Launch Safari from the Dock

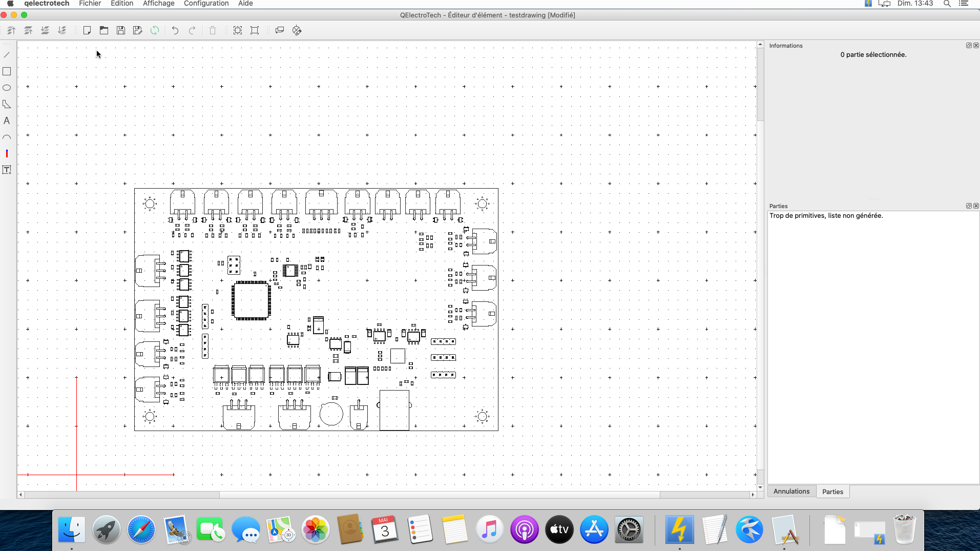(141, 529)
